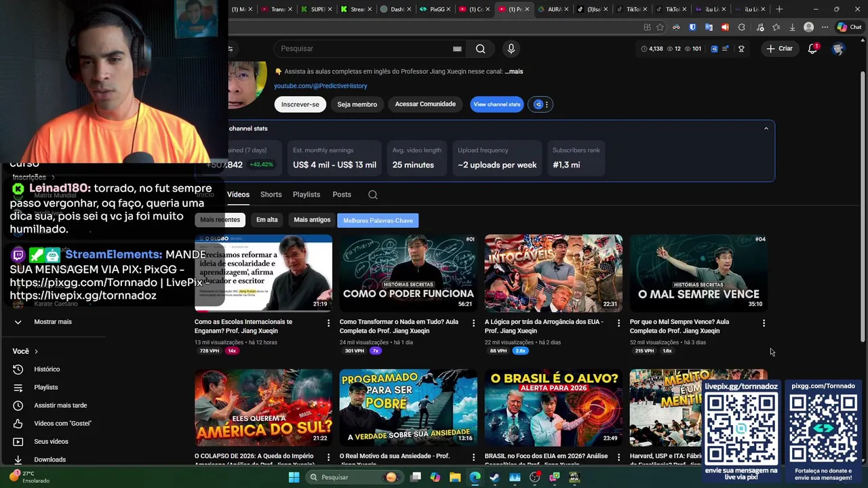
Task: Switch to the Posts channel tab
Action: click(342, 195)
